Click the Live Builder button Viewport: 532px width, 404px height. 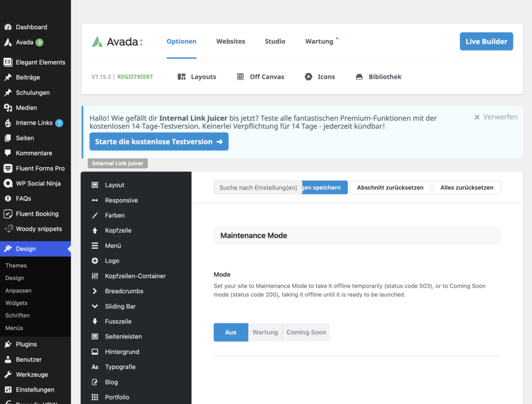(x=486, y=42)
